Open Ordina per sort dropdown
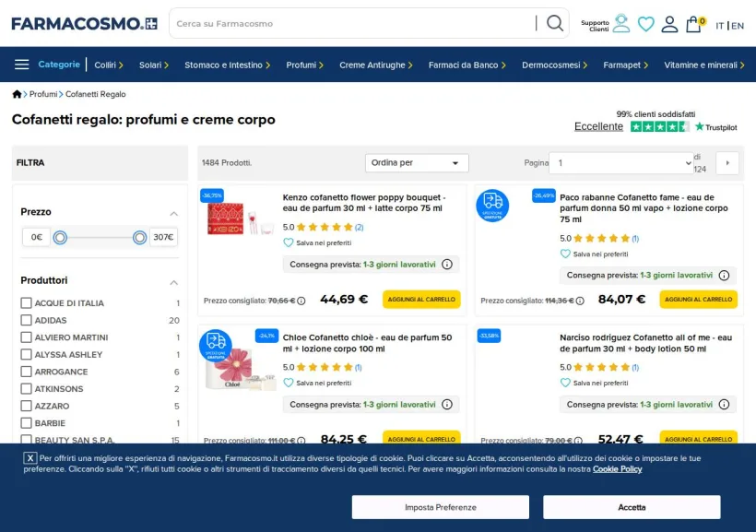The width and height of the screenshot is (756, 532). [x=417, y=163]
